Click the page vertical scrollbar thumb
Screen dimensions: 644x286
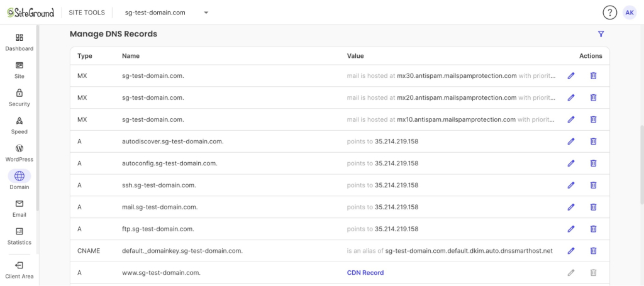[641, 164]
